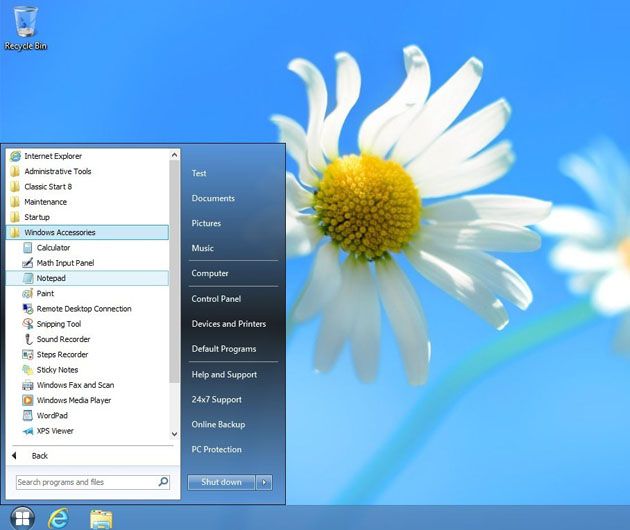The image size is (630, 530).
Task: Open Help and Support
Action: 224,374
